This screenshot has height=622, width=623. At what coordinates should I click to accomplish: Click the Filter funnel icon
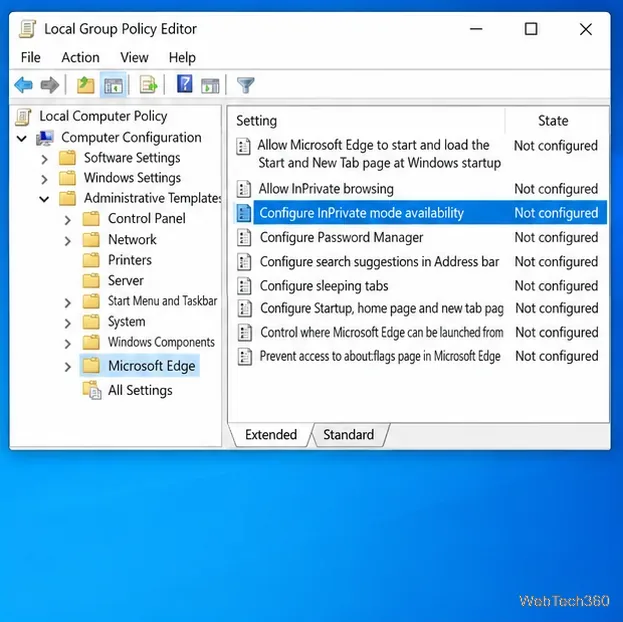pyautogui.click(x=246, y=85)
